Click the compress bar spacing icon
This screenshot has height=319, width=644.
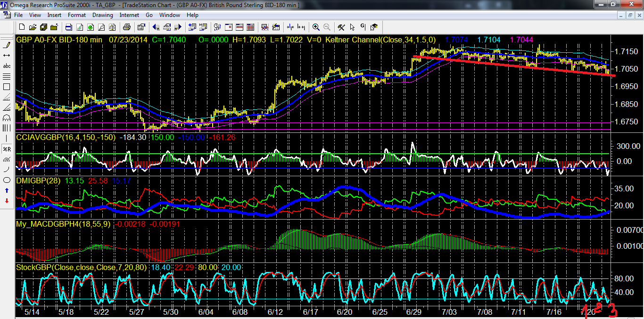click(x=290, y=27)
